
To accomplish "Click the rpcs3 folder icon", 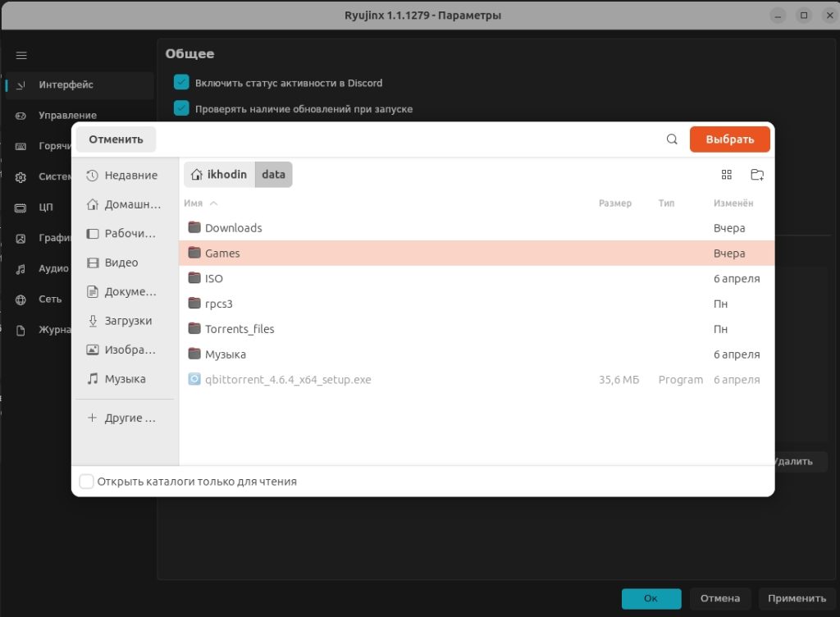I will (194, 303).
